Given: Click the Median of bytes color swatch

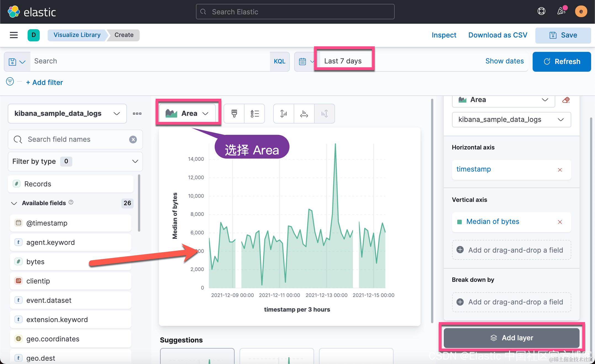Looking at the screenshot, I should pyautogui.click(x=459, y=222).
